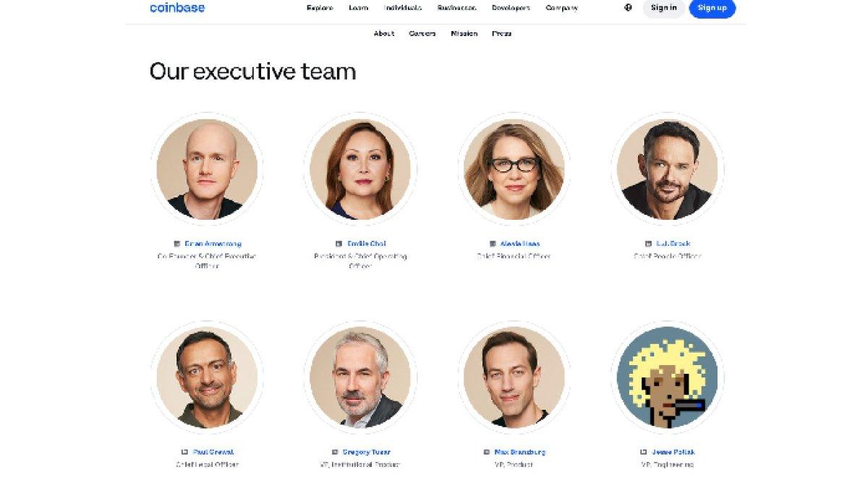Open the Learn menu
The height and width of the screenshot is (488, 868).
tap(359, 8)
